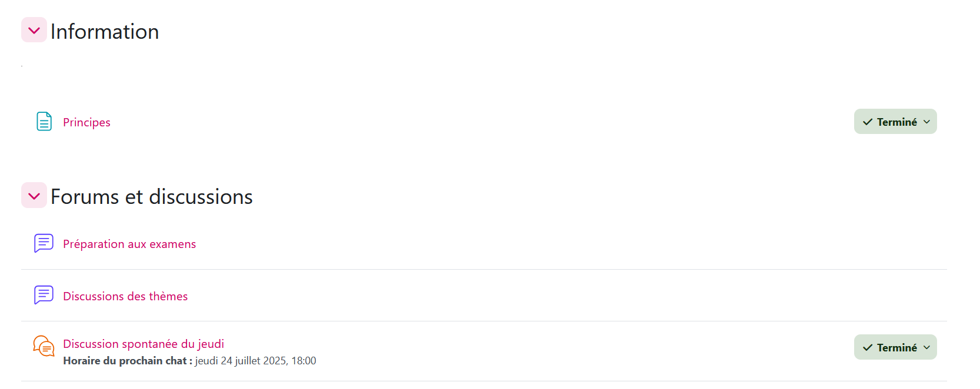Open dropdown arrow on Principes Terminé button
This screenshot has height=389, width=980.
[x=927, y=122]
